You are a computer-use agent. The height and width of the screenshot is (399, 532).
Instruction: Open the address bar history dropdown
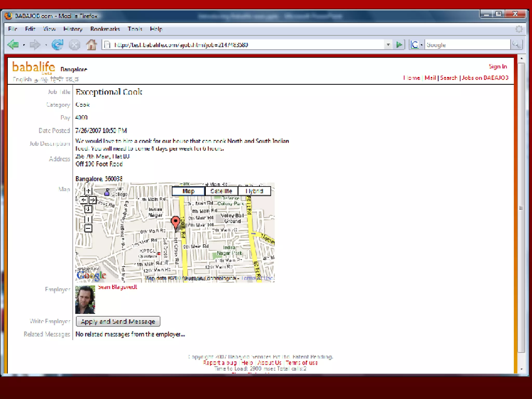pos(388,45)
